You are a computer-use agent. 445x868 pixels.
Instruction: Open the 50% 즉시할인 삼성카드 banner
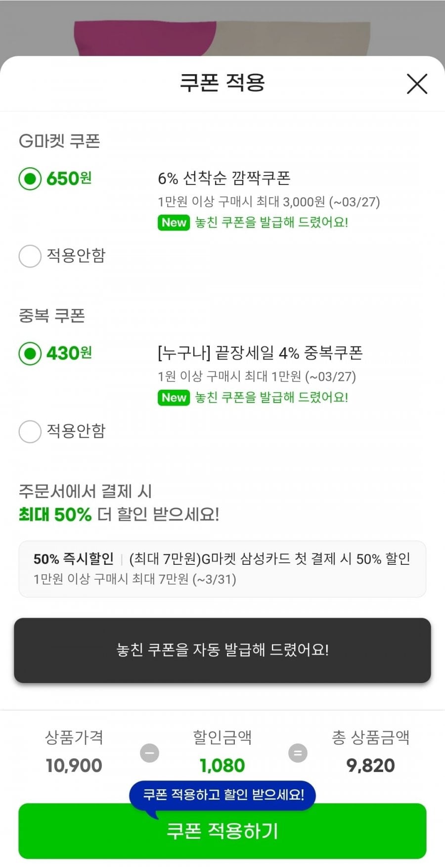coord(222,569)
